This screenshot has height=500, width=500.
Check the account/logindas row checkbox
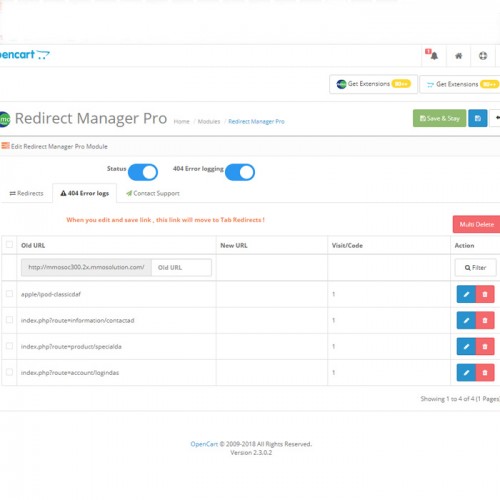pyautogui.click(x=9, y=372)
